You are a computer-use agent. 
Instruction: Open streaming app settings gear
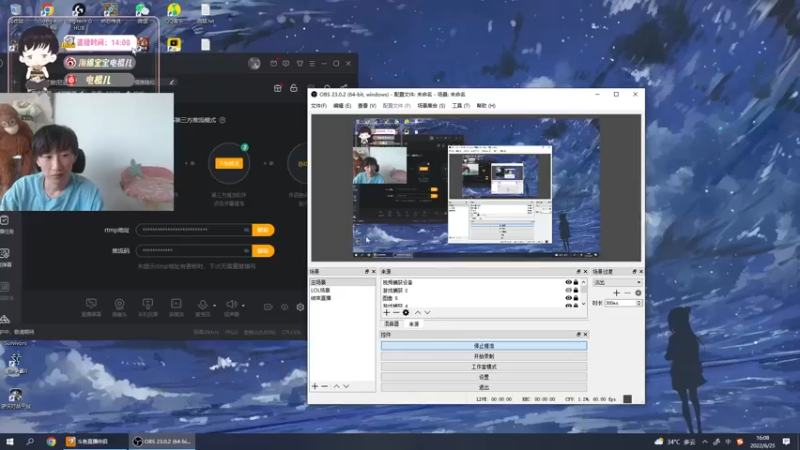(x=300, y=307)
